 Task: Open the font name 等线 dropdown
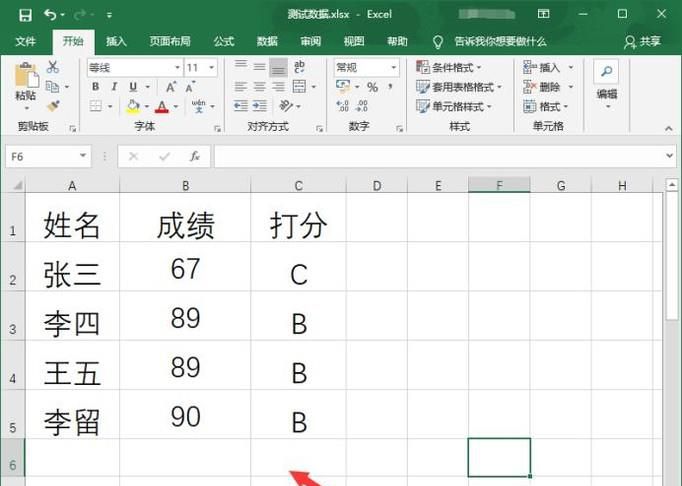[x=177, y=67]
